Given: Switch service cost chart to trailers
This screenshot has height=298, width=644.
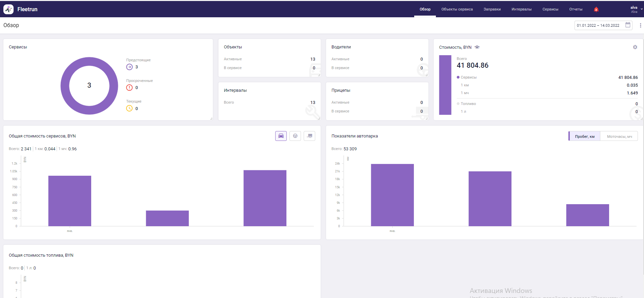Looking at the screenshot, I should tap(309, 136).
